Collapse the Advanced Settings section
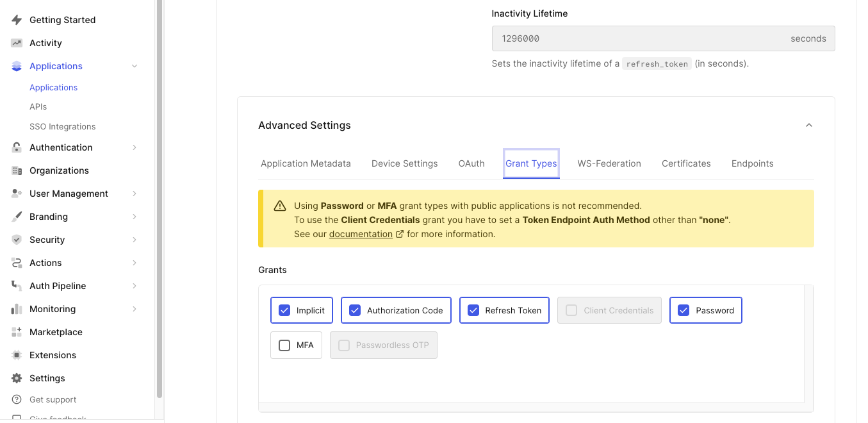The width and height of the screenshot is (868, 423). 809,125
